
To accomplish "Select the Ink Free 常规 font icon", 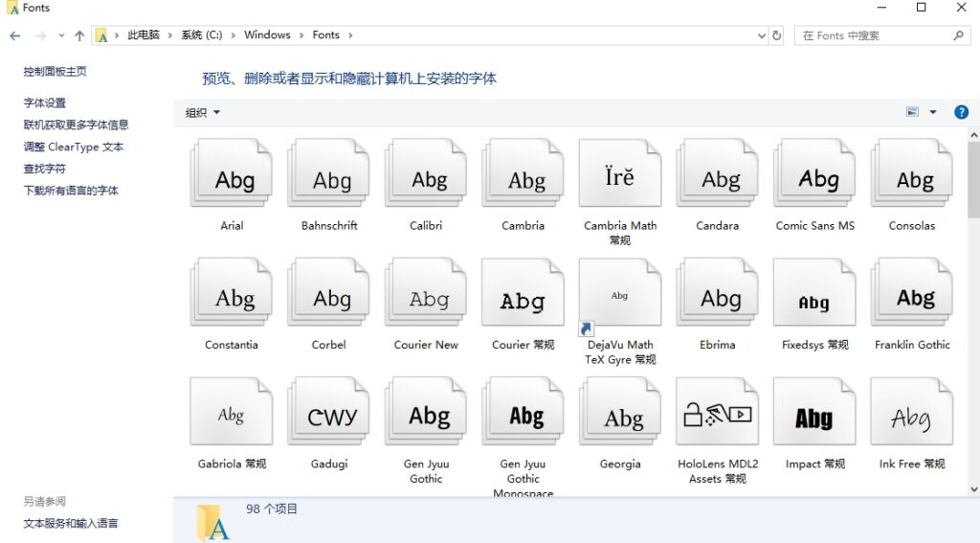I will [x=912, y=411].
